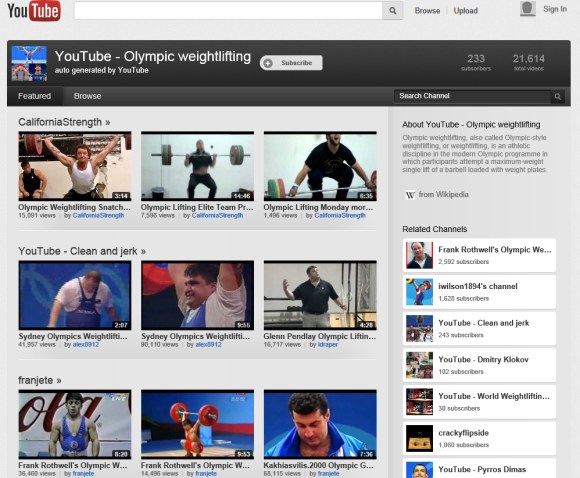Expand YouTube - Clean and jerk section

tap(82, 251)
